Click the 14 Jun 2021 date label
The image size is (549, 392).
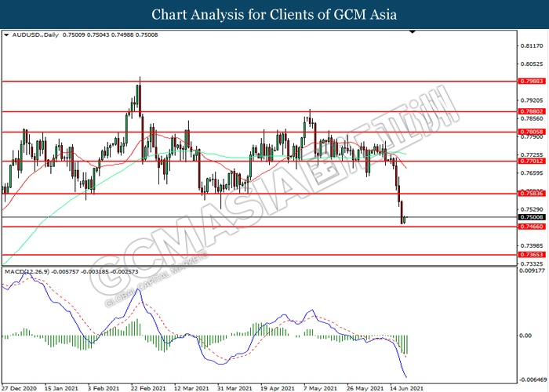click(x=407, y=389)
